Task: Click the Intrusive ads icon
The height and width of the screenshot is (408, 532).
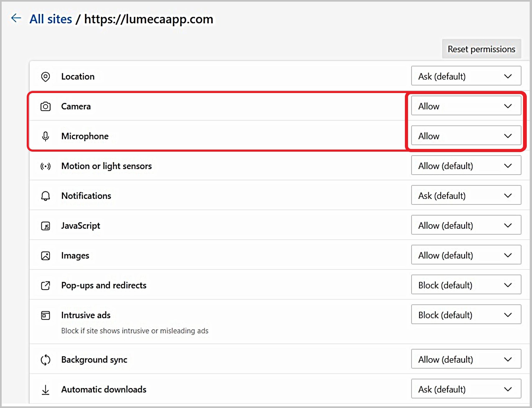Action: pyautogui.click(x=46, y=315)
